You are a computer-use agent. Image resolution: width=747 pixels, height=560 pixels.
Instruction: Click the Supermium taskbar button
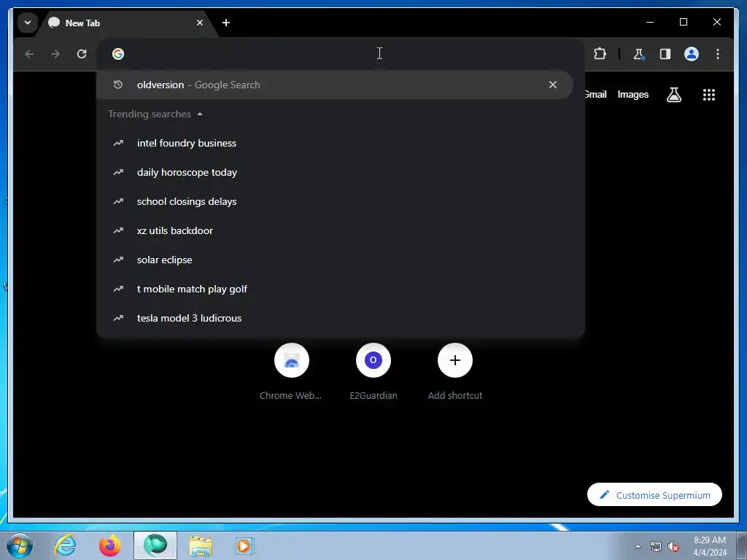(155, 545)
